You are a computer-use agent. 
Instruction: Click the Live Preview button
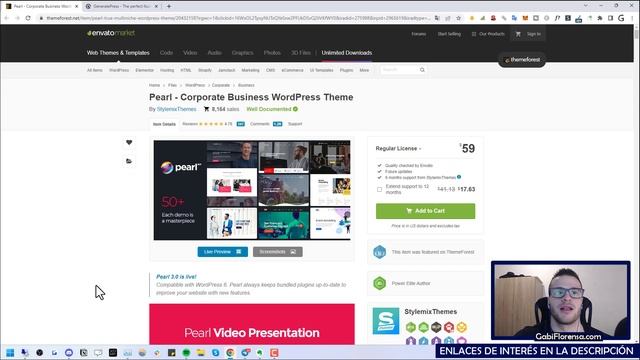pyautogui.click(x=222, y=252)
